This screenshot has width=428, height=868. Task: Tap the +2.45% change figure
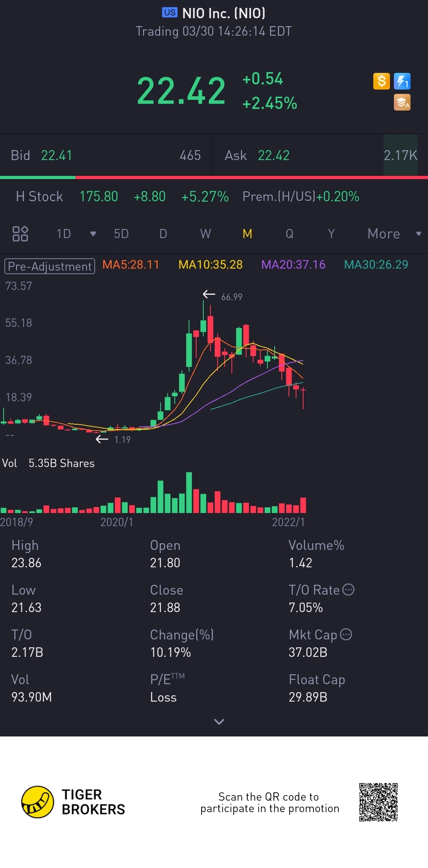pos(270,103)
